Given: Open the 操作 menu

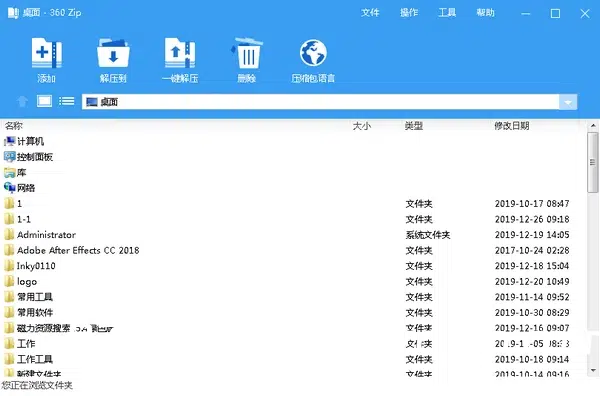Looking at the screenshot, I should tap(409, 13).
